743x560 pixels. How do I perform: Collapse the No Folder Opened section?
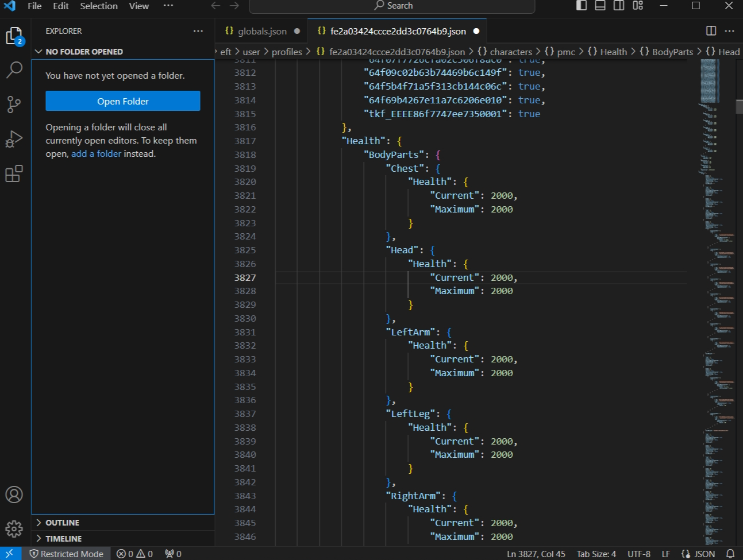tap(84, 52)
